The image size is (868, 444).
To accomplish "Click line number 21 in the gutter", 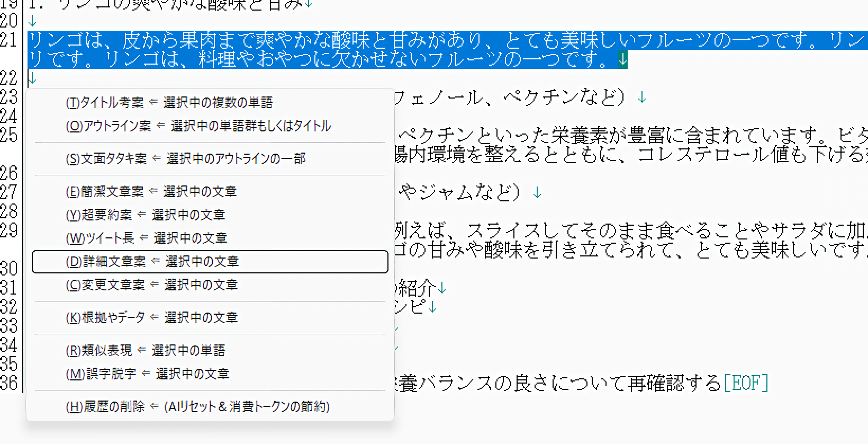I will point(9,40).
